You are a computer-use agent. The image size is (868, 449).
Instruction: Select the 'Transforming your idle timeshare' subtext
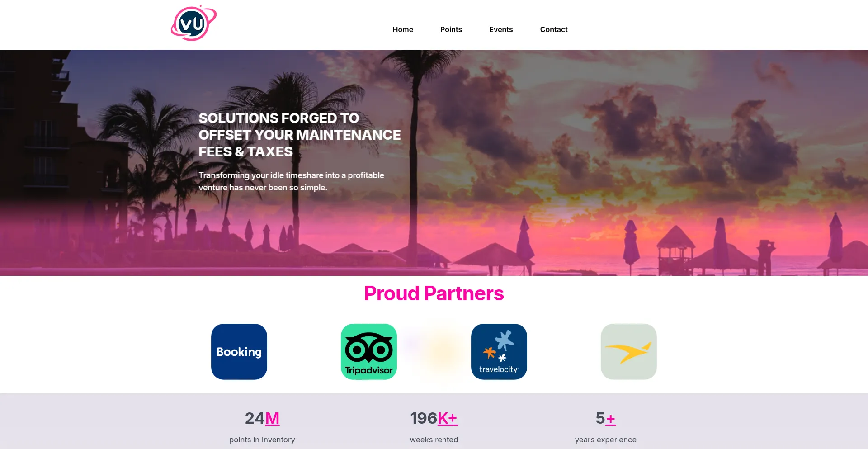(291, 181)
